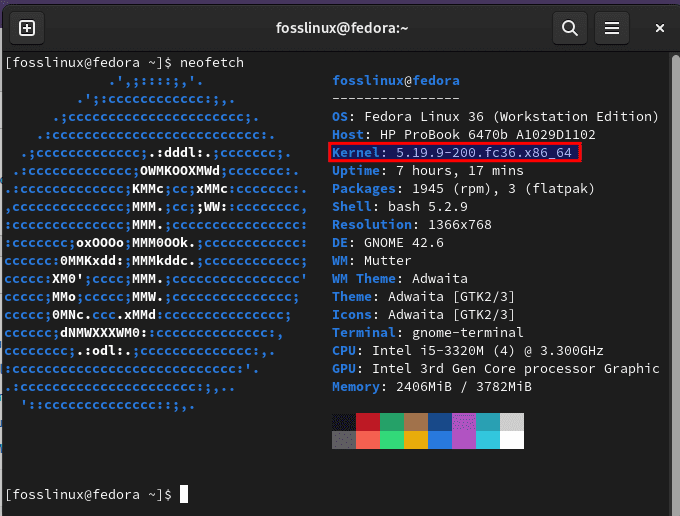Click the blue fosslinux@fedora heading in the output
The width and height of the screenshot is (680, 516).
(396, 81)
